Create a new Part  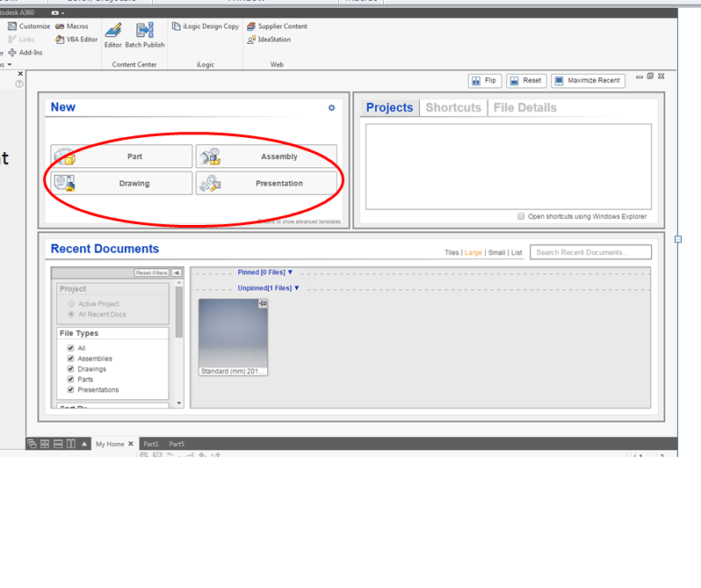[121, 156]
